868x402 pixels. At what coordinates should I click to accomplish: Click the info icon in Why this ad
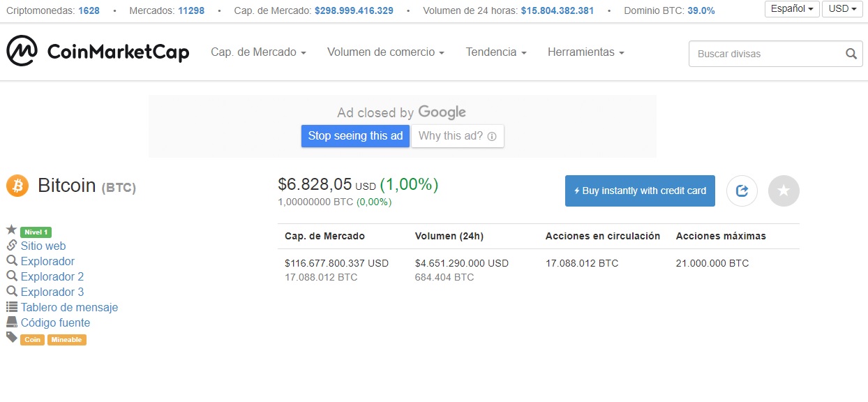(x=492, y=137)
